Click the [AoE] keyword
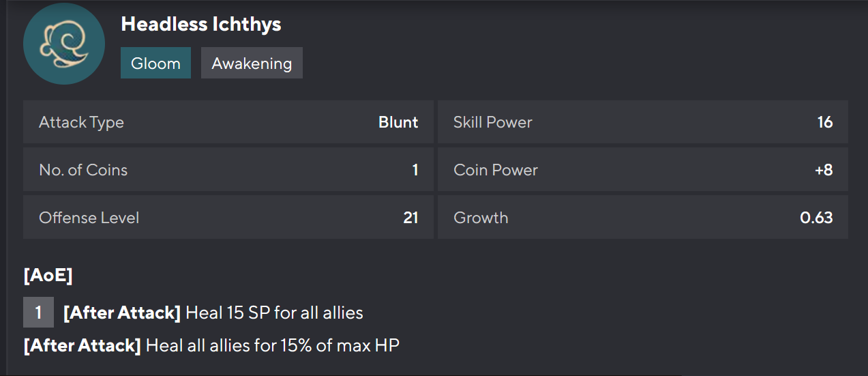 48,276
